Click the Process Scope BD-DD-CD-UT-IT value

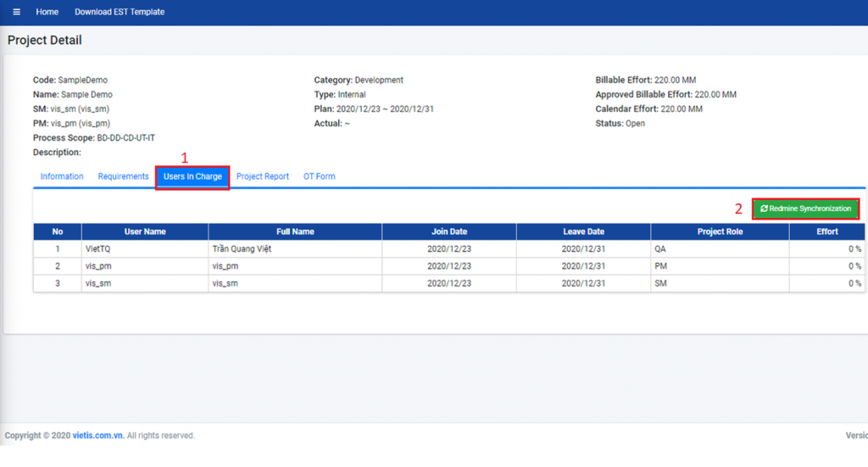125,138
